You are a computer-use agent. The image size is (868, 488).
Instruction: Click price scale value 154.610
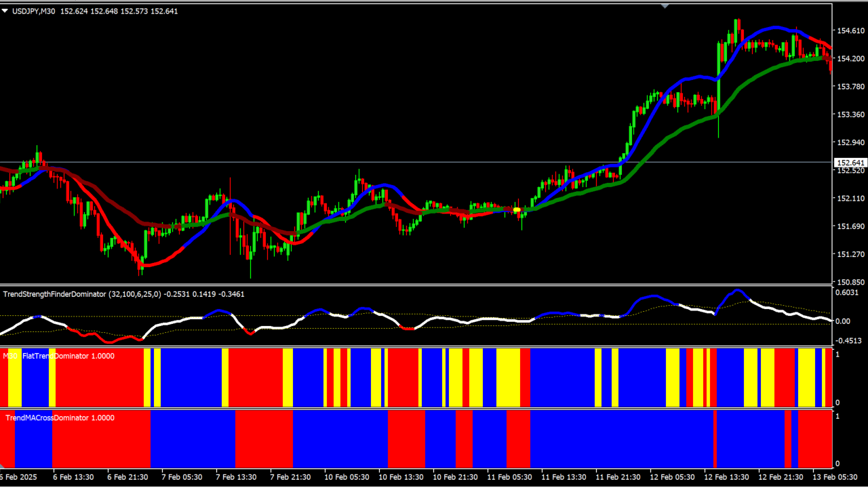852,31
